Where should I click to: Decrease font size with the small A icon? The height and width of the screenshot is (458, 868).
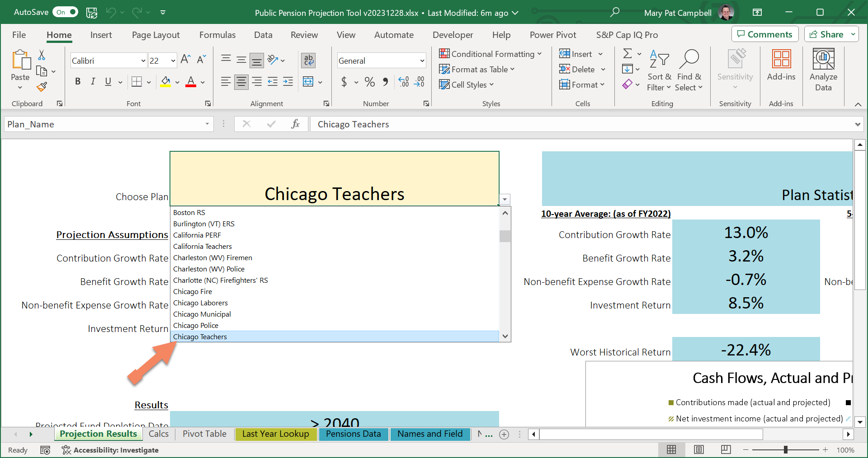click(202, 60)
